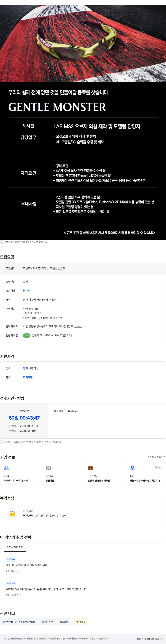Click the info icon beside 채용정보에 잘못된 내용이
166x644 pixels.
(2, 242)
